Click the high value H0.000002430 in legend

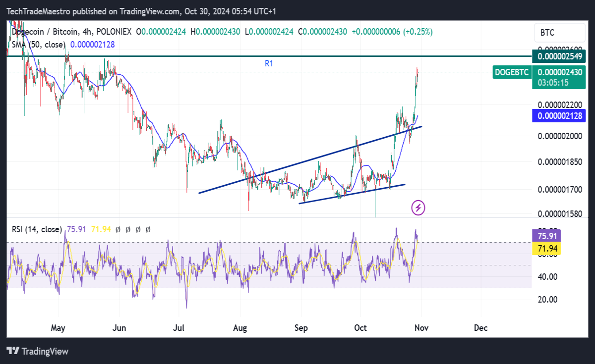(x=215, y=32)
